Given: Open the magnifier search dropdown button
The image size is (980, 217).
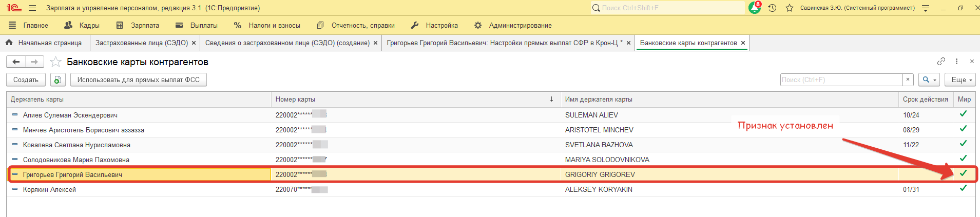Looking at the screenshot, I should pos(929,80).
